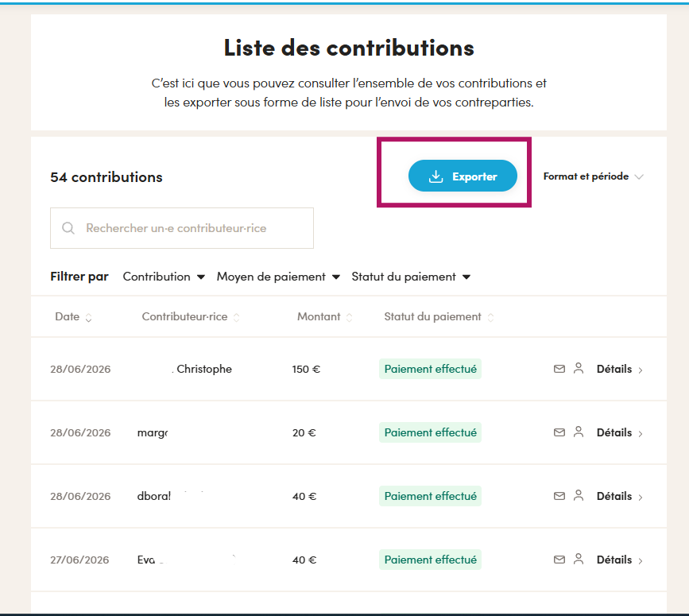Click the person icon on the margo row
The image size is (689, 616).
pos(579,432)
